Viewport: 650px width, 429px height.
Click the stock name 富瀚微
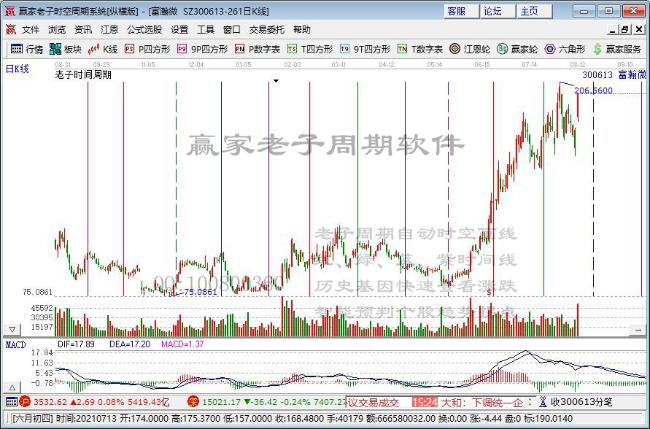632,75
